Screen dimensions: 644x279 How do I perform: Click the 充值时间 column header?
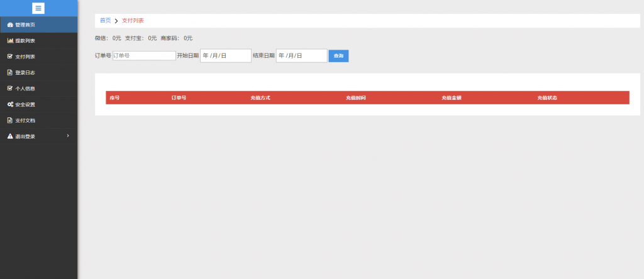(356, 98)
